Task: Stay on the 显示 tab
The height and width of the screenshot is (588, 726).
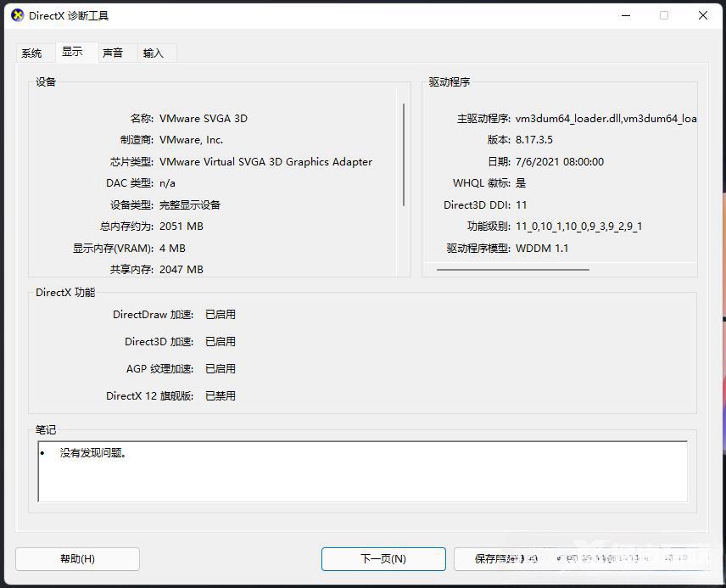Action: point(75,52)
